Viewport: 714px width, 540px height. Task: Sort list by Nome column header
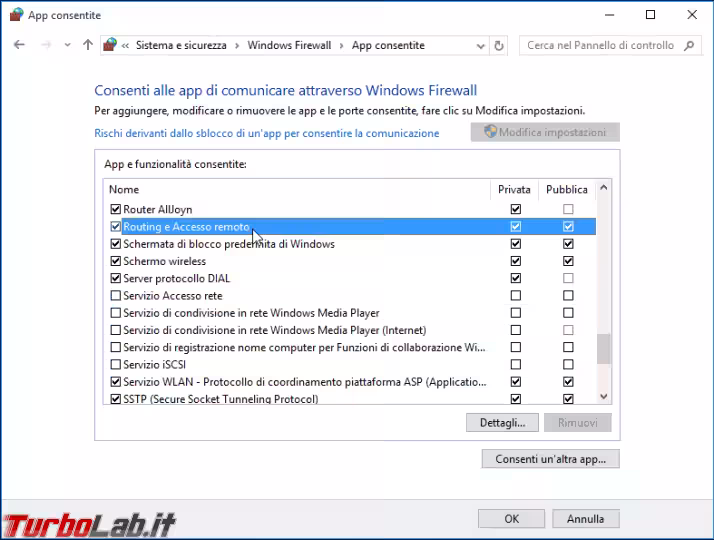(x=124, y=189)
